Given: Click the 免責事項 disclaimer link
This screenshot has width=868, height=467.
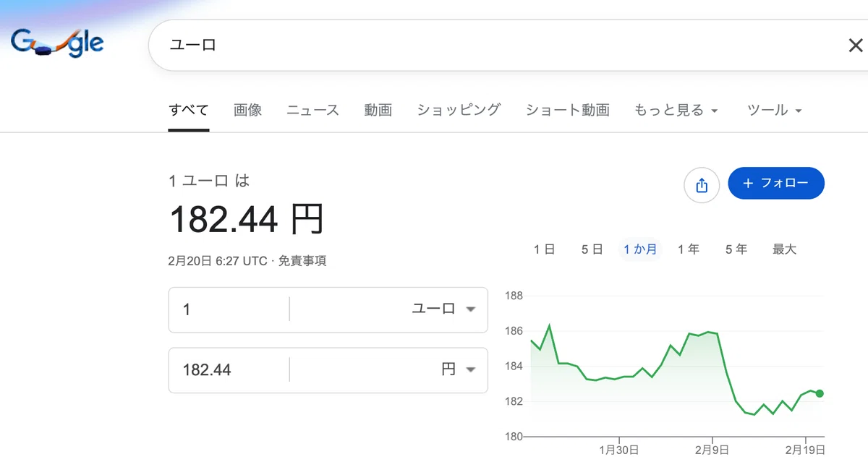Looking at the screenshot, I should [302, 261].
